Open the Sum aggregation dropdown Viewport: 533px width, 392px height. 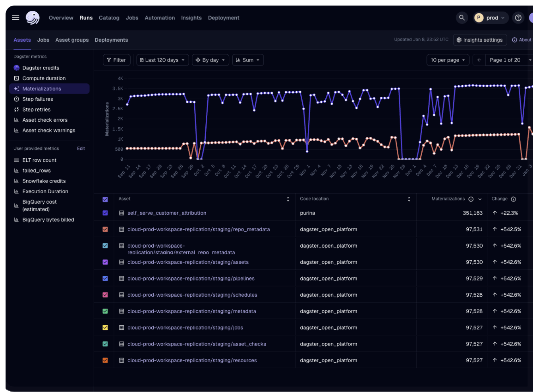[248, 60]
